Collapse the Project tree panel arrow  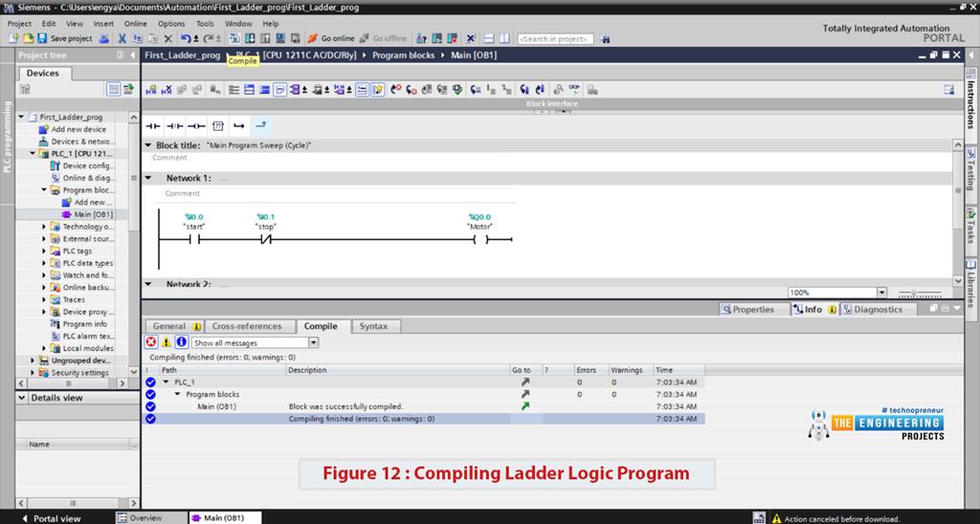click(x=132, y=55)
